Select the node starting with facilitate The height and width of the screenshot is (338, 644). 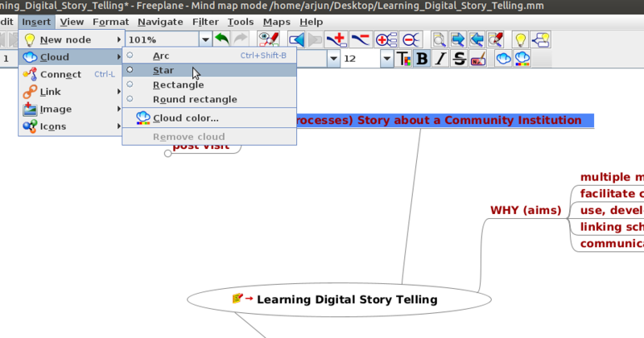point(612,193)
